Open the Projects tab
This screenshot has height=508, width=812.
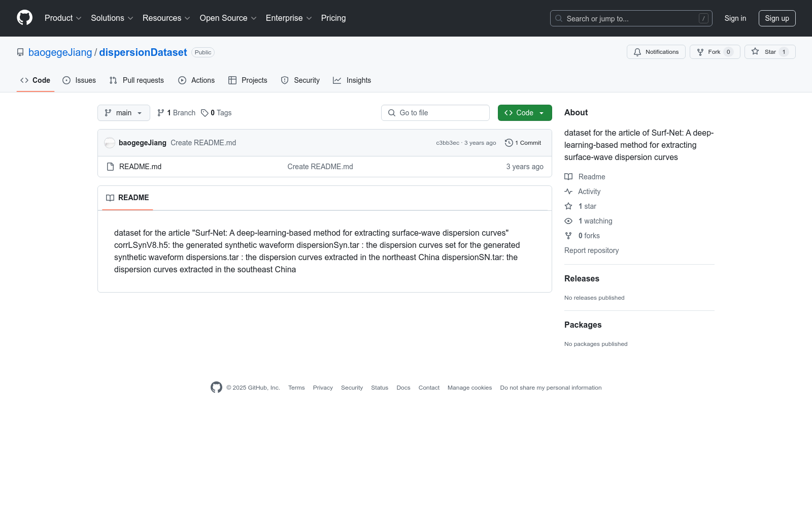[248, 80]
